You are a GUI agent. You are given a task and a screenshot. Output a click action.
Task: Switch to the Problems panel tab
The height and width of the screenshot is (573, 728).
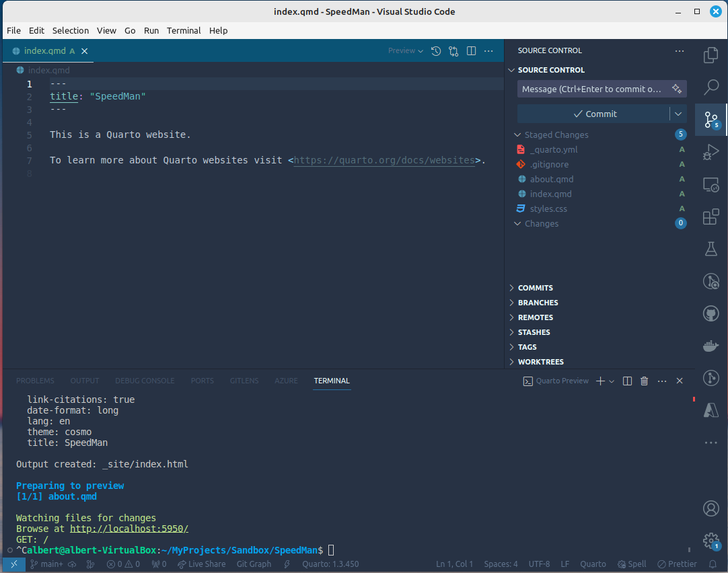pyautogui.click(x=35, y=381)
